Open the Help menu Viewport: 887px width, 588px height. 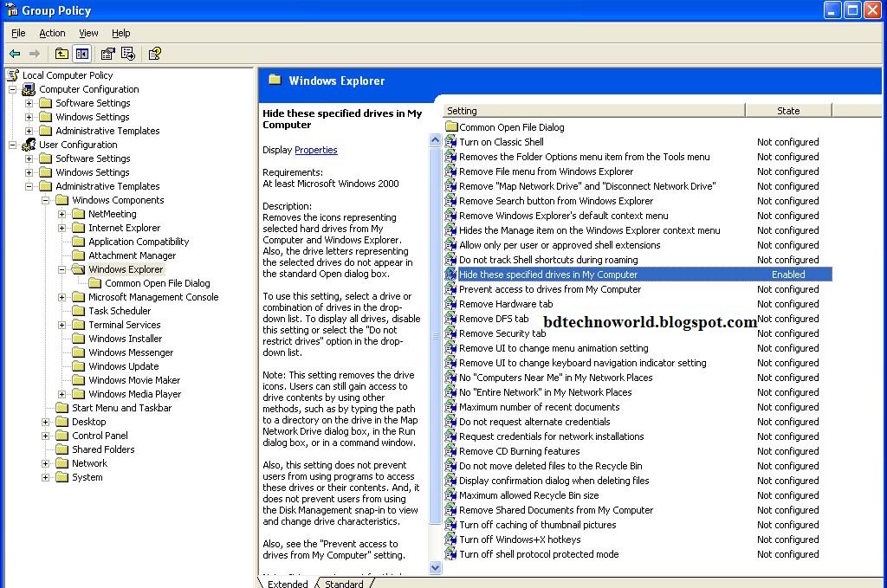point(120,33)
